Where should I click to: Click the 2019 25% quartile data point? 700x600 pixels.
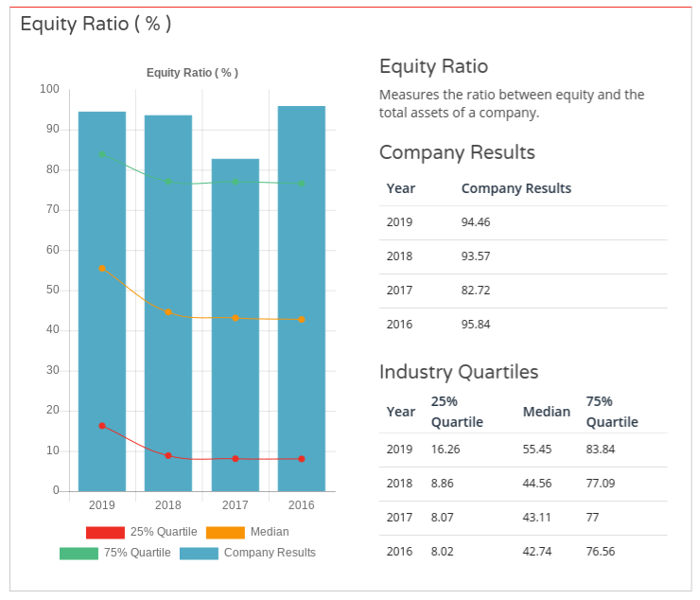point(102,426)
